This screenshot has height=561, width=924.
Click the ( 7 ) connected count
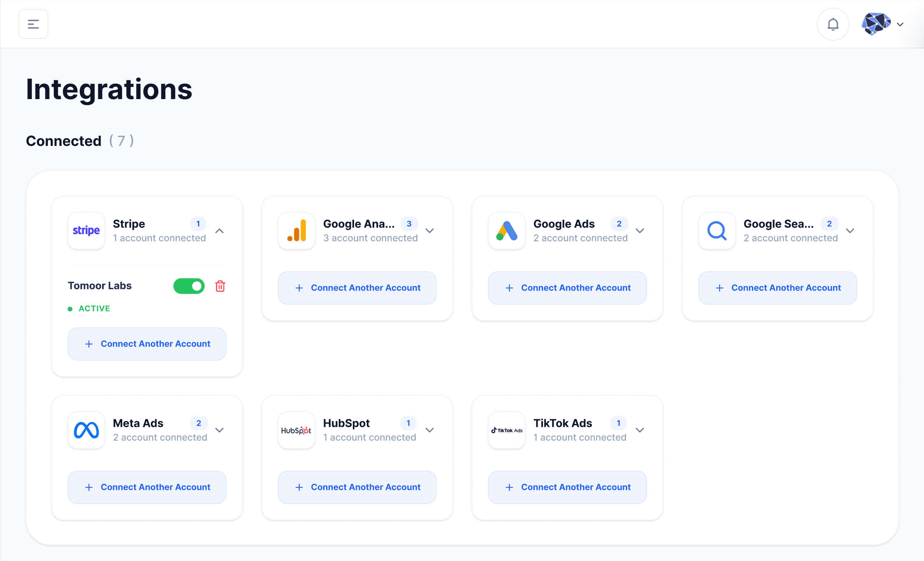121,141
